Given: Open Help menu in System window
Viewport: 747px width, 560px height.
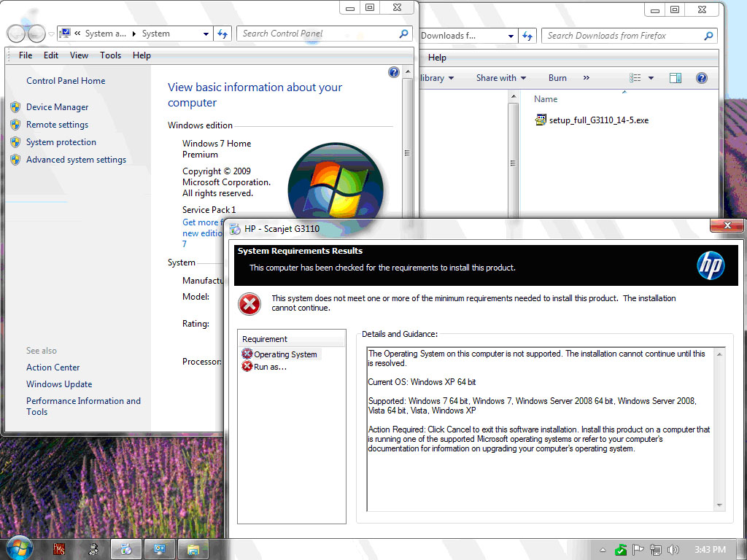Looking at the screenshot, I should tap(142, 55).
